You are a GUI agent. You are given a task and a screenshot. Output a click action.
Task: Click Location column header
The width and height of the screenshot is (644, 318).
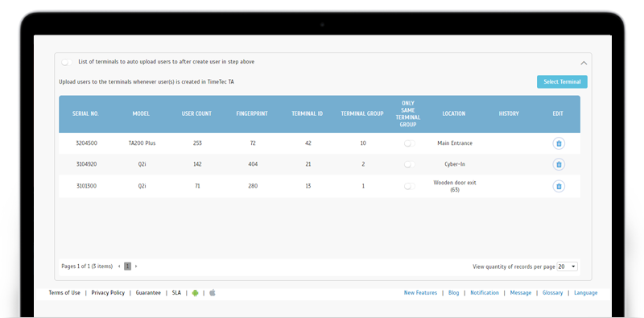coord(454,114)
